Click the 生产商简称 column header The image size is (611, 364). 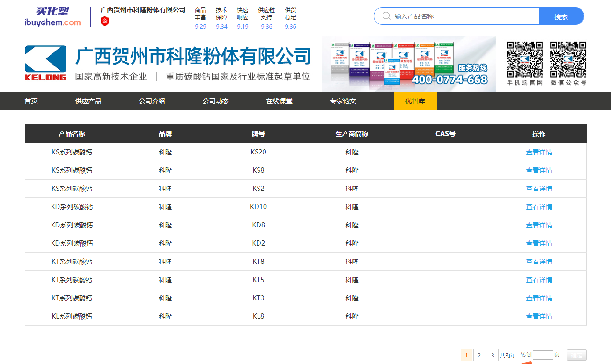pyautogui.click(x=352, y=134)
